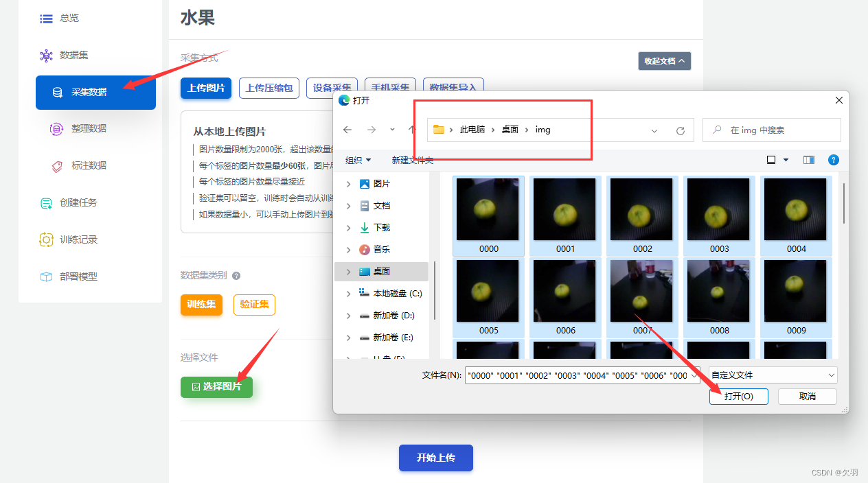This screenshot has height=483, width=868.
Task: Open 创建任务 in the sidebar
Action: [x=78, y=202]
